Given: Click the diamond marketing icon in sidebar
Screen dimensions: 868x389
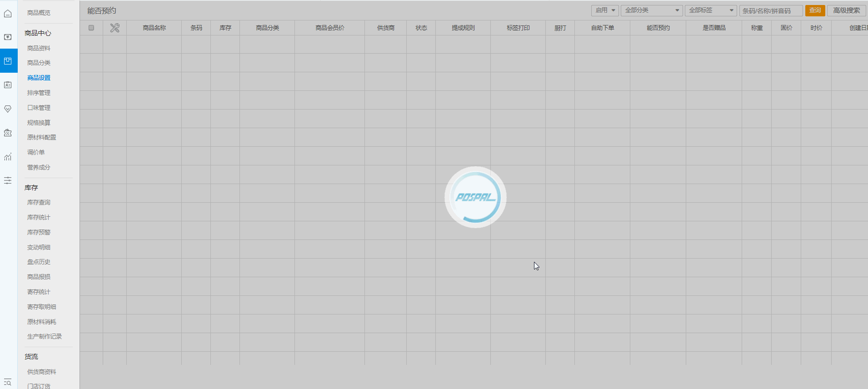Looking at the screenshot, I should pyautogui.click(x=8, y=109).
